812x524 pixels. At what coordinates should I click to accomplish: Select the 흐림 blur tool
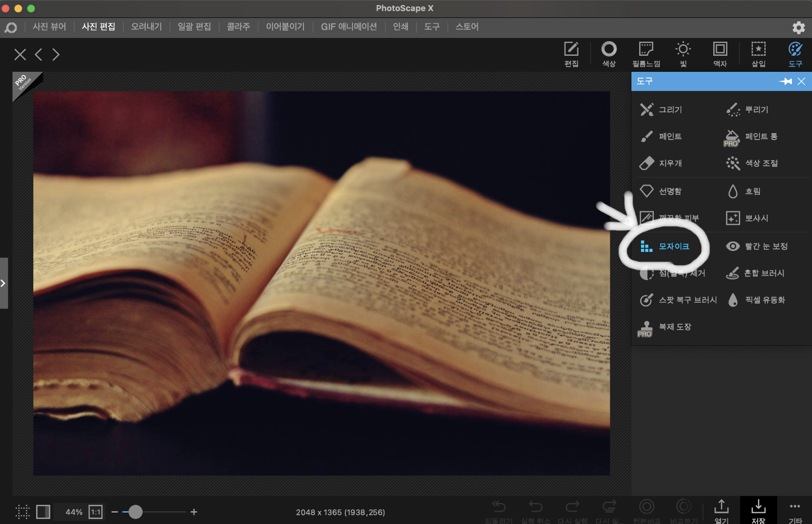point(744,191)
